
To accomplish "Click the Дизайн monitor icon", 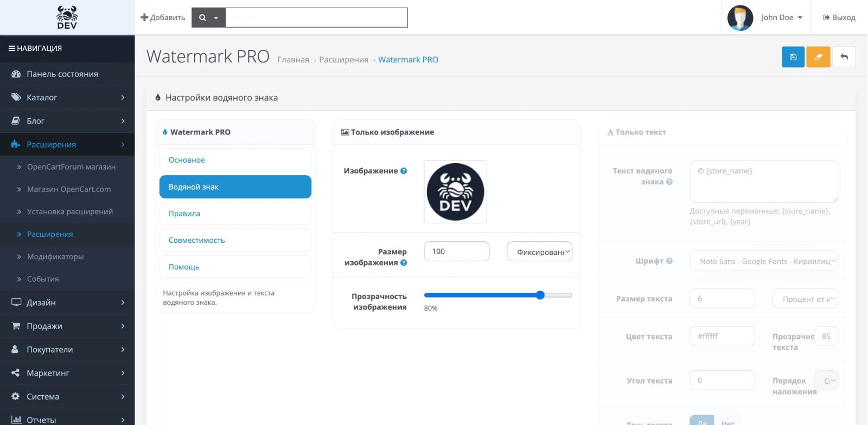I will coord(16,302).
